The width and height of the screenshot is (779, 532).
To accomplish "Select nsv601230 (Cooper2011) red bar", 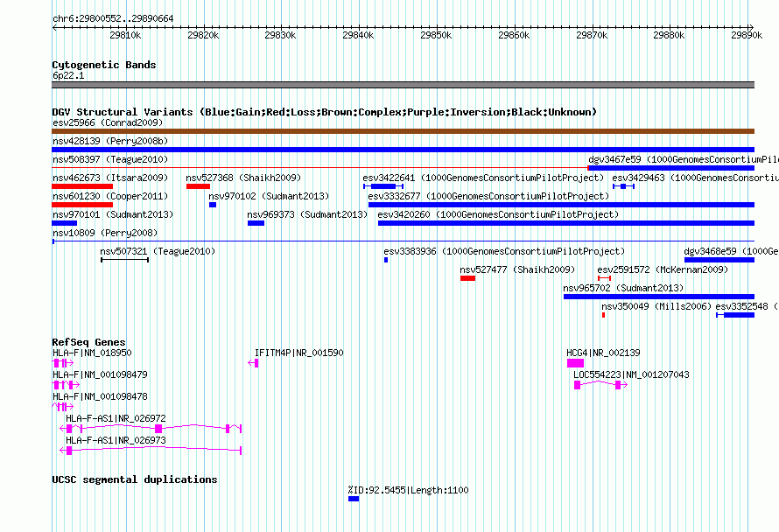I will click(82, 205).
